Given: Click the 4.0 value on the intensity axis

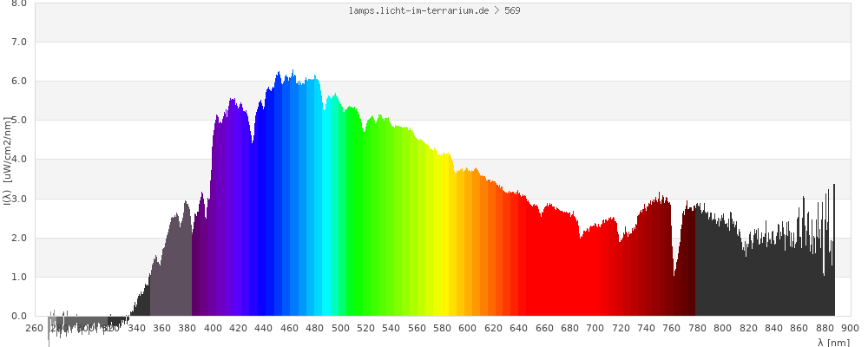Looking at the screenshot, I should 18,160.
